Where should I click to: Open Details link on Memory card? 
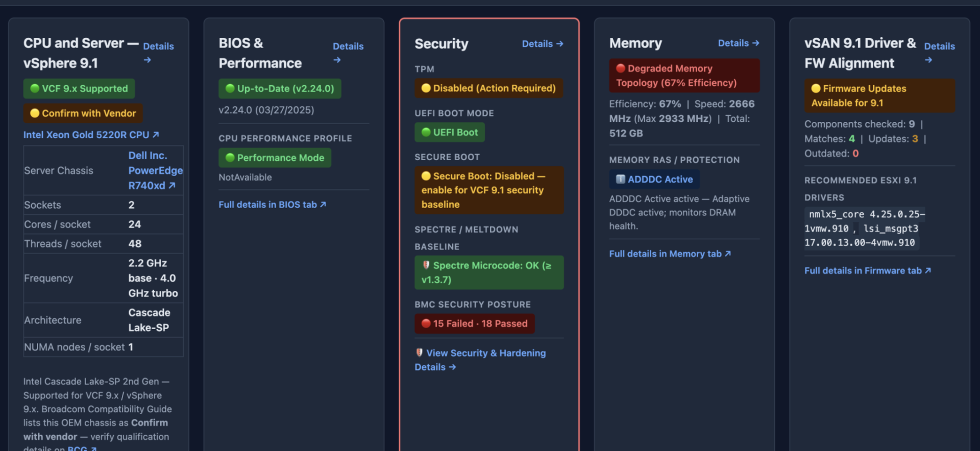[x=739, y=43]
